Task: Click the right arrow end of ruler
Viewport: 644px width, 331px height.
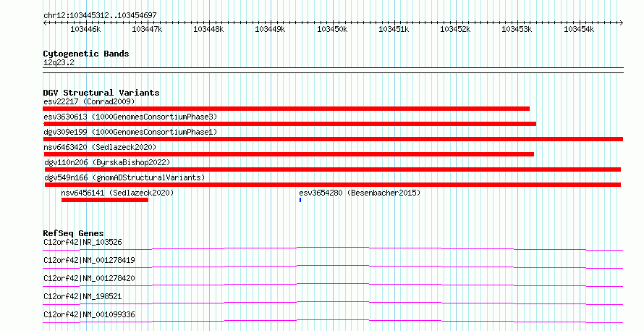Action: tap(622, 23)
